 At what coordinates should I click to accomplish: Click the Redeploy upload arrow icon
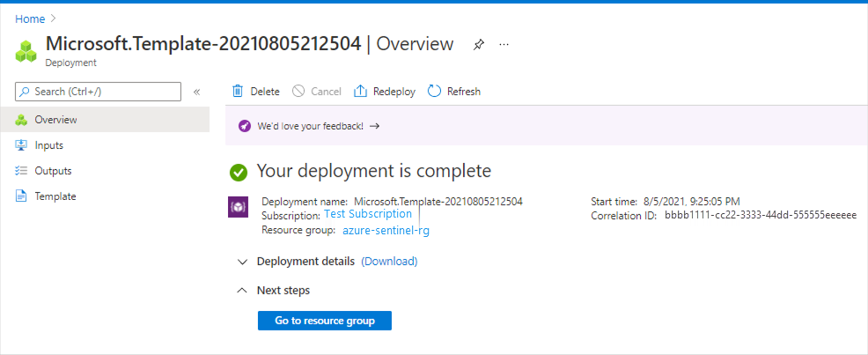pos(360,92)
